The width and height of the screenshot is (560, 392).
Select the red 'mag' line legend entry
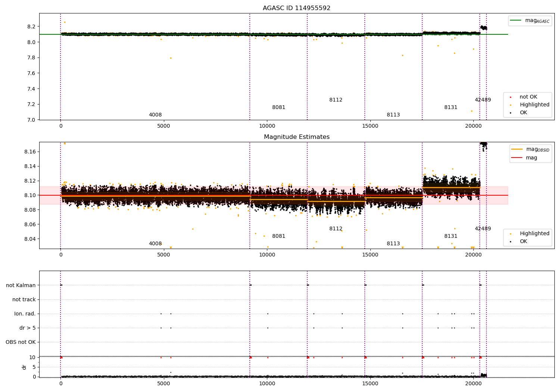coord(524,158)
